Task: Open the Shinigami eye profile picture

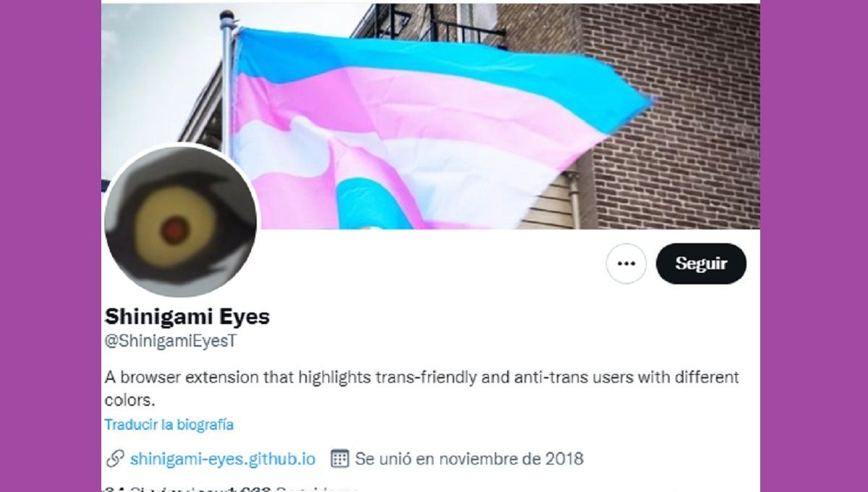Action: pyautogui.click(x=181, y=221)
